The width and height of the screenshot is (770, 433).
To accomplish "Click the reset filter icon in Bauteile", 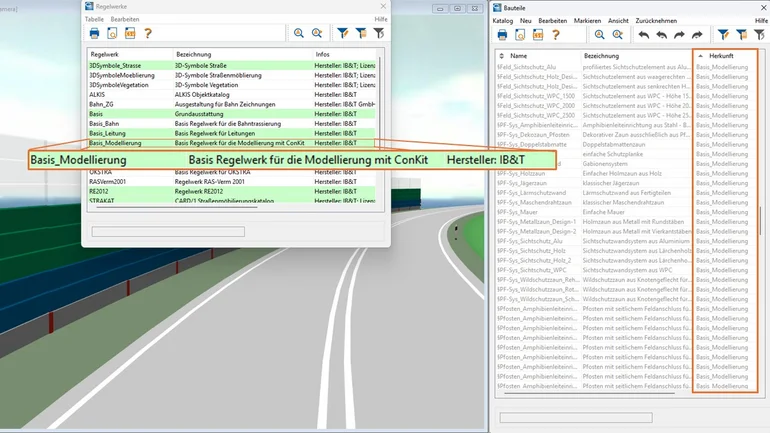I will pos(760,35).
